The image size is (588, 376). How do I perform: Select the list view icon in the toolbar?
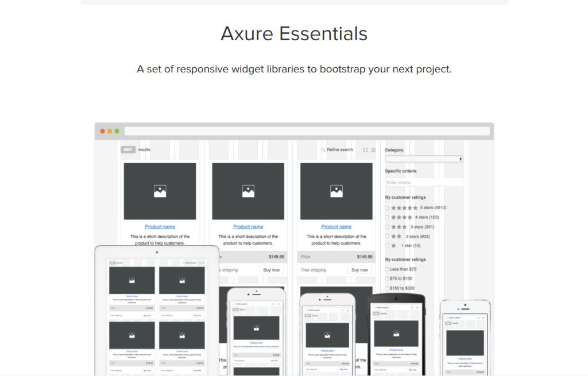(374, 149)
